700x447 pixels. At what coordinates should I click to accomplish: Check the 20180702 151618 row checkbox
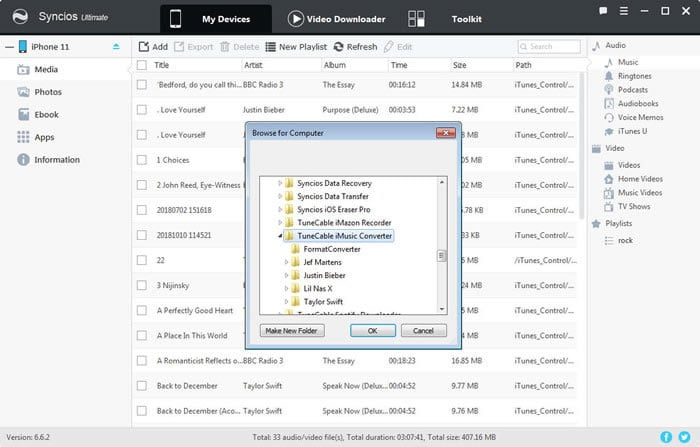pyautogui.click(x=142, y=210)
